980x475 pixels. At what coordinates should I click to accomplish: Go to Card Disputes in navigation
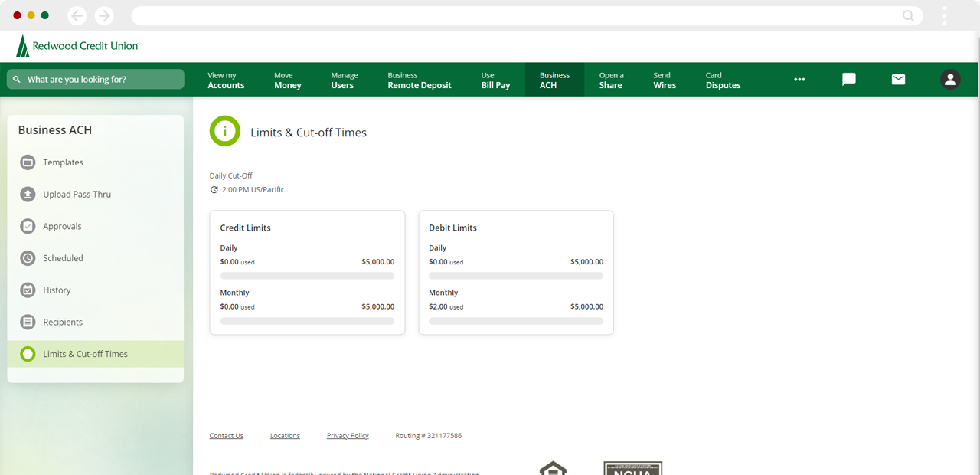click(723, 80)
